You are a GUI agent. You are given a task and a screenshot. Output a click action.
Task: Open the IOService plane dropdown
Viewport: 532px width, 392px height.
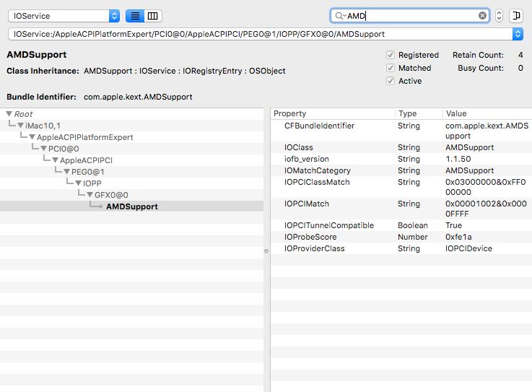(x=64, y=16)
